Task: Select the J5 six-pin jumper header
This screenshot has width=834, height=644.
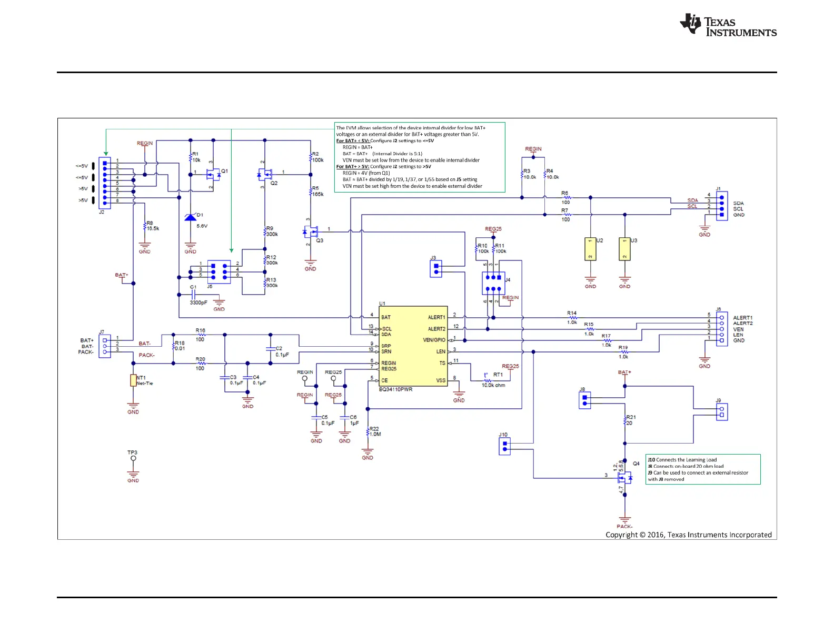Action: [x=219, y=272]
